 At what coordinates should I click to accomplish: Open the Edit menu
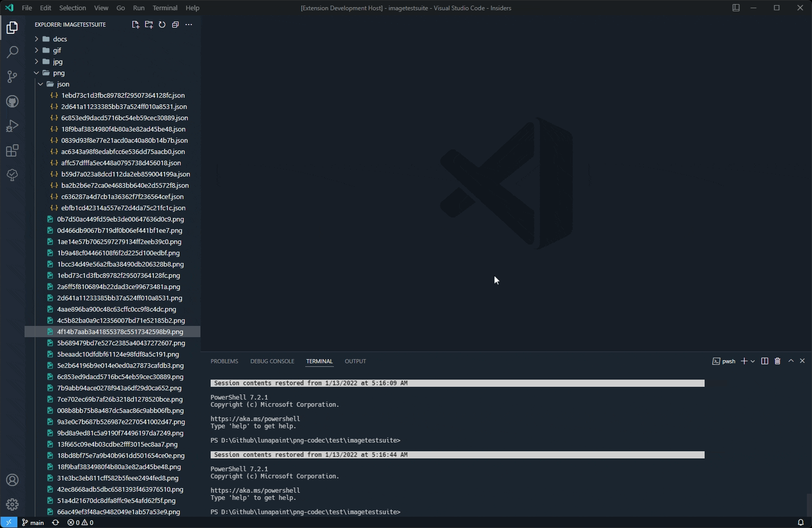coord(46,8)
